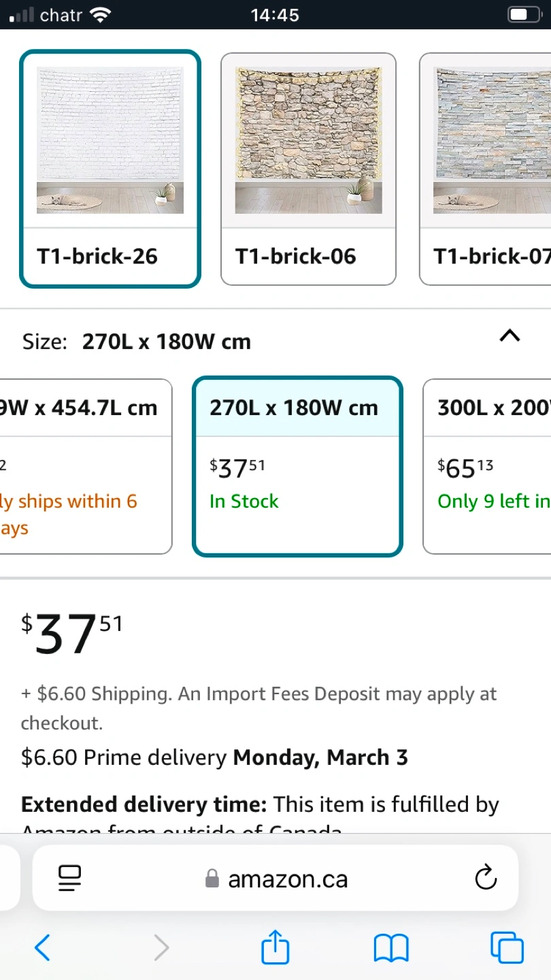Tap the white brick wall thumbnail

point(110,140)
